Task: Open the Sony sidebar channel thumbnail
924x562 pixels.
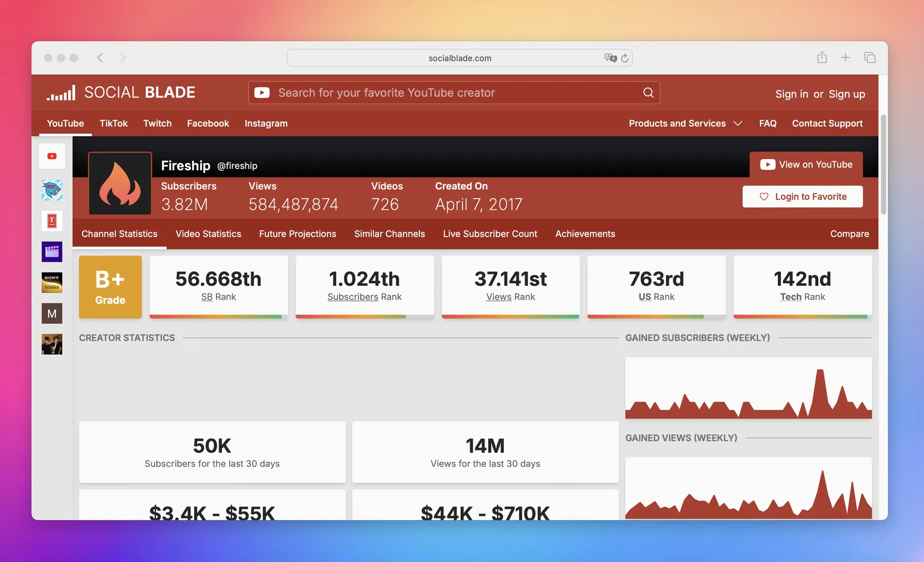Action: (52, 283)
